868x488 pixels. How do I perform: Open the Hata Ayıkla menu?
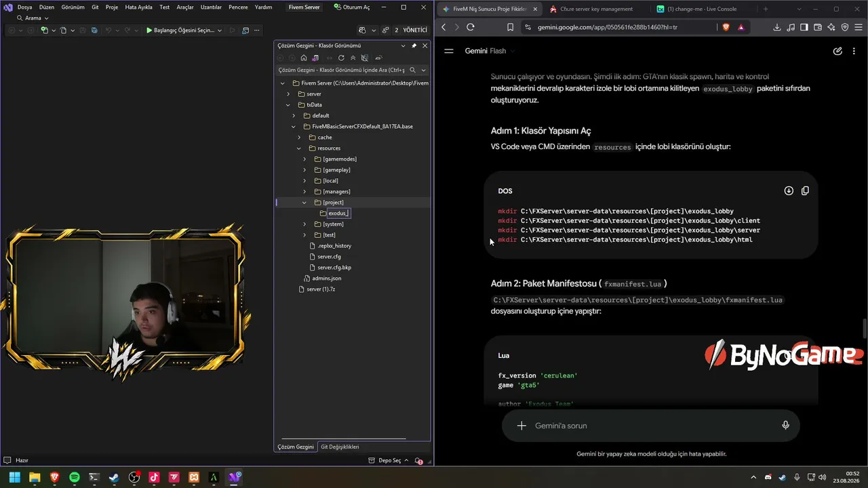(138, 7)
